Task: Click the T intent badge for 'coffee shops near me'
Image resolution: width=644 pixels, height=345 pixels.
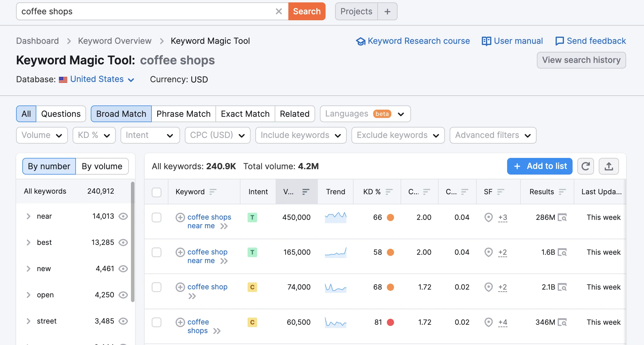Action: (252, 217)
